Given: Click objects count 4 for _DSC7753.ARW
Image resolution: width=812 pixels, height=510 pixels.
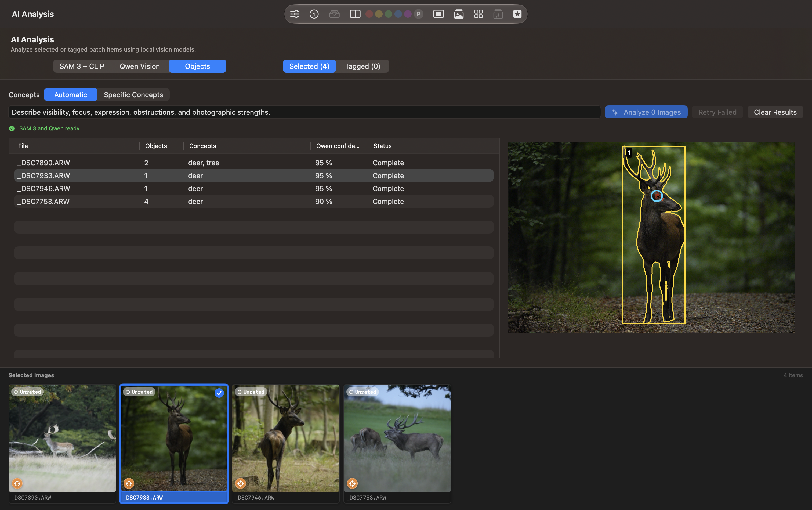Looking at the screenshot, I should tap(146, 201).
